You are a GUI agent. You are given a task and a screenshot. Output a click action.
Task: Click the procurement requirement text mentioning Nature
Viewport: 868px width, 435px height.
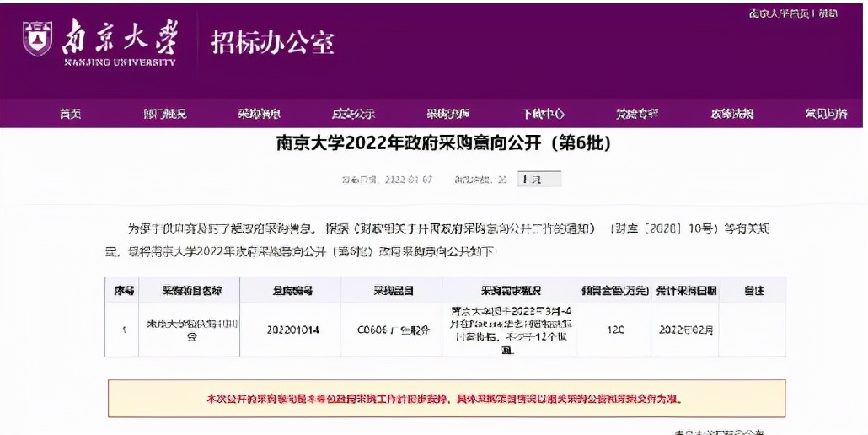(x=511, y=330)
